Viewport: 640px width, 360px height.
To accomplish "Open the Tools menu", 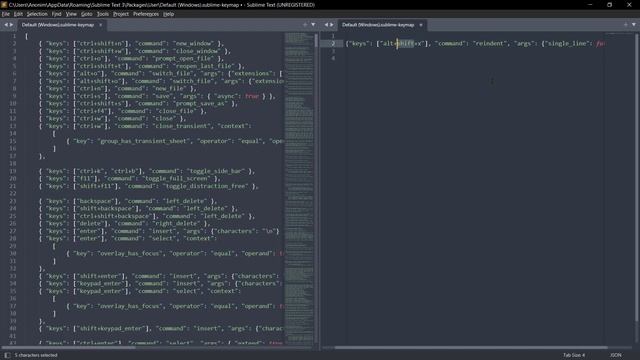I will [102, 14].
